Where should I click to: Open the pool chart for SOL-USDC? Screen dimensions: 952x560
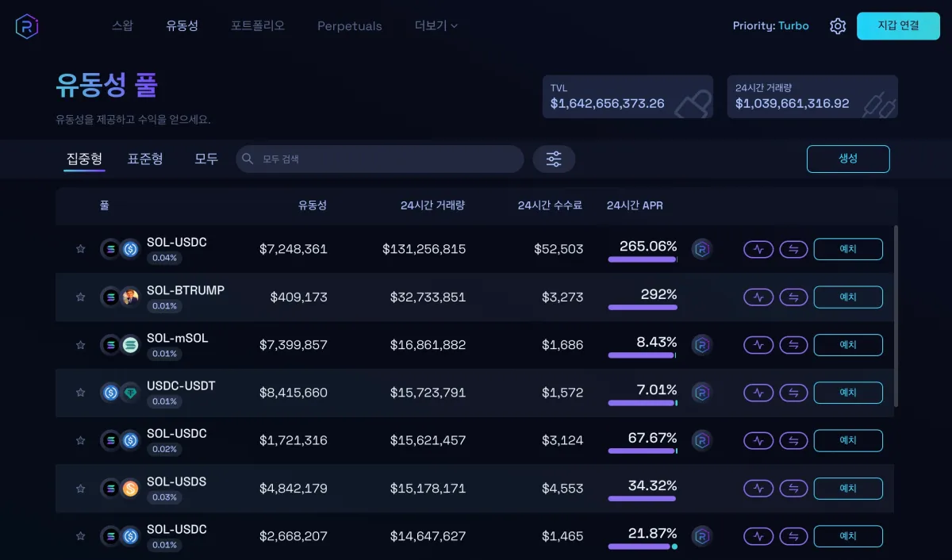point(758,249)
